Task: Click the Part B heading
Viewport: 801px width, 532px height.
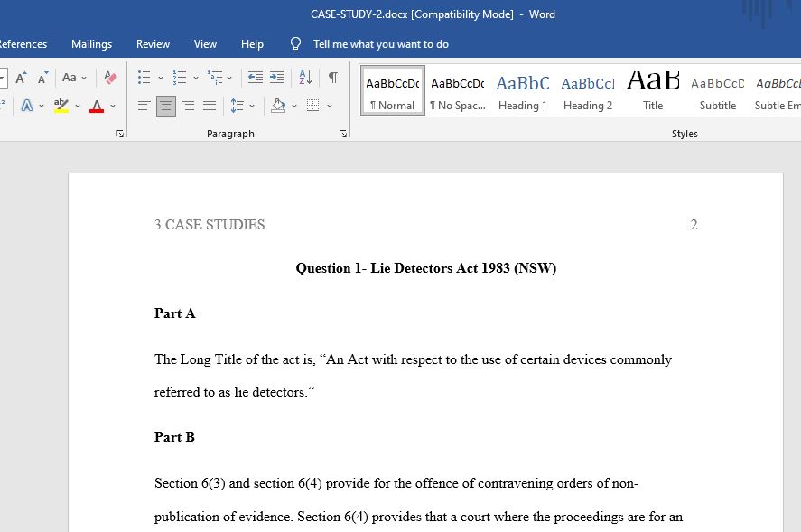Action: click(174, 437)
